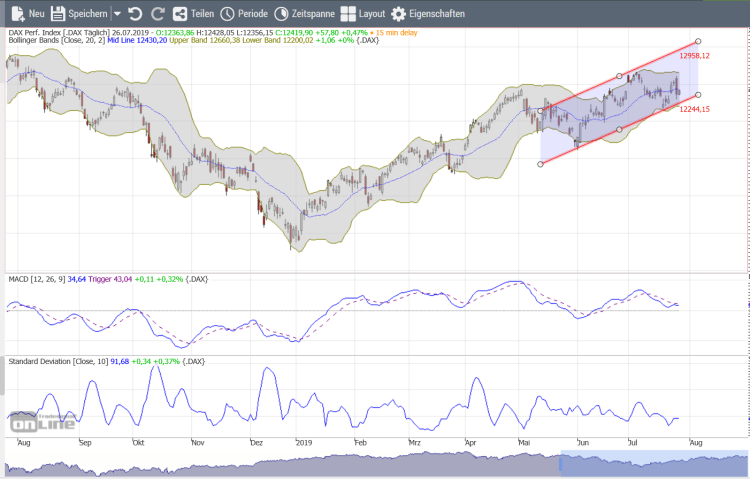Viewport: 750px width, 479px height.
Task: Click the 2019 label on the time axis
Action: point(304,443)
